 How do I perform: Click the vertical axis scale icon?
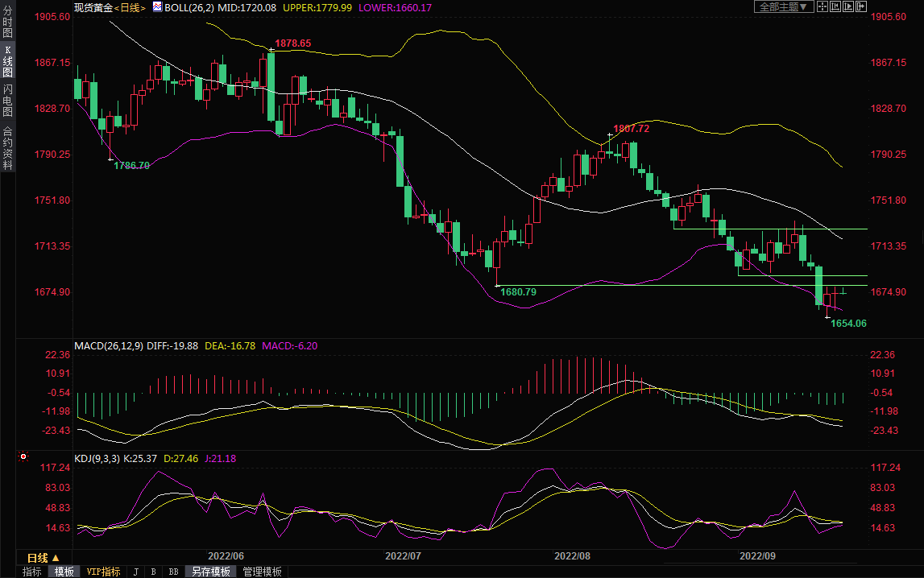(835, 6)
